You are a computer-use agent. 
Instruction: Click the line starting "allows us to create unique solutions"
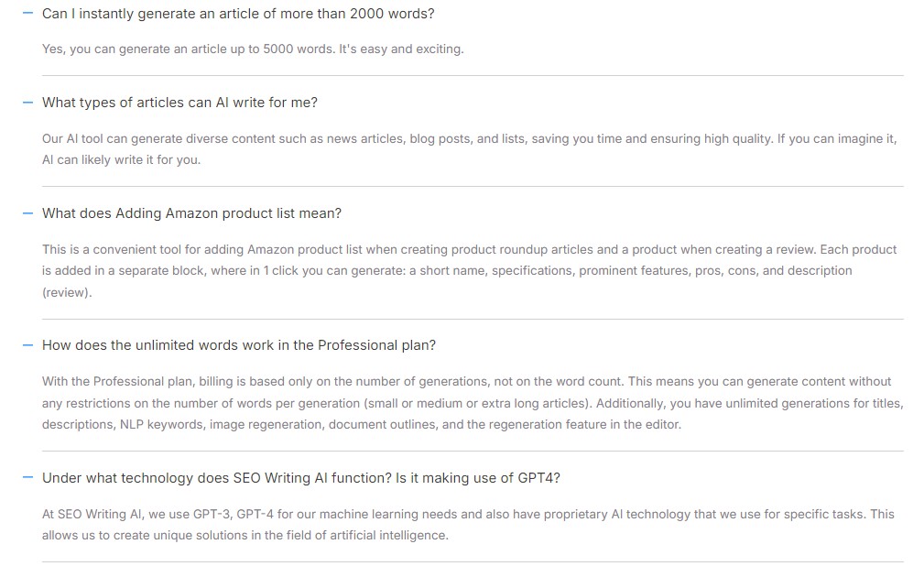pos(245,535)
